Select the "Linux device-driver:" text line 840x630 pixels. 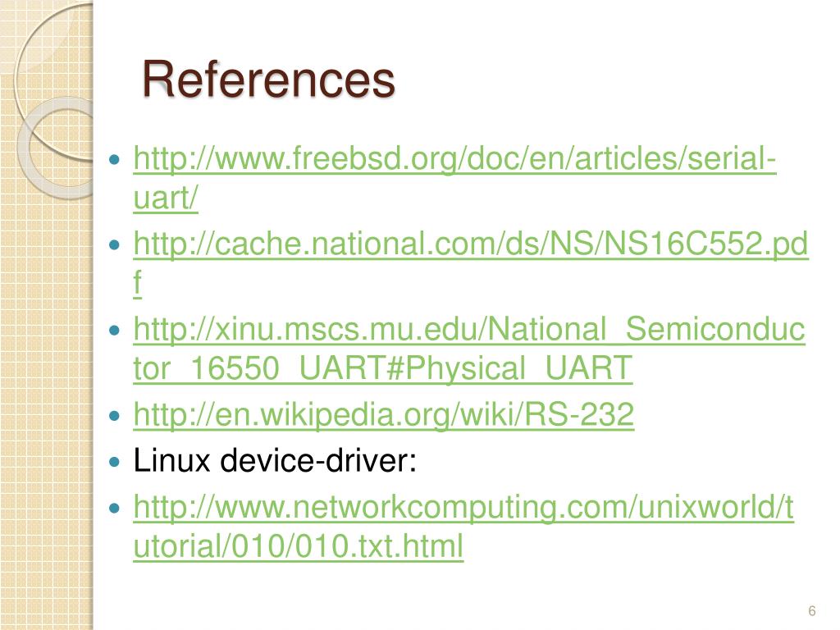[x=275, y=460]
